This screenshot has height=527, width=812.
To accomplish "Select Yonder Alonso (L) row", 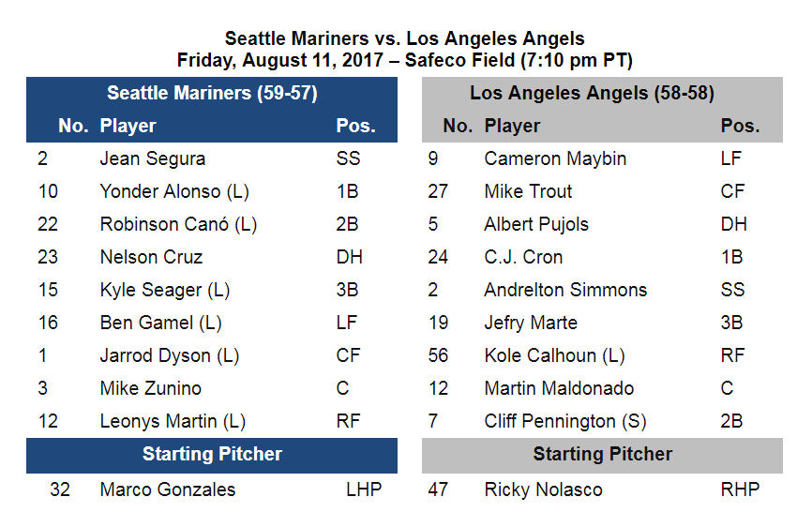I will tap(212, 191).
